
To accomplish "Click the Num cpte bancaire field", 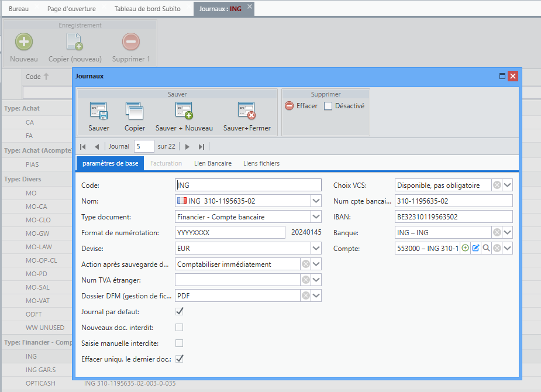I will pyautogui.click(x=453, y=201).
